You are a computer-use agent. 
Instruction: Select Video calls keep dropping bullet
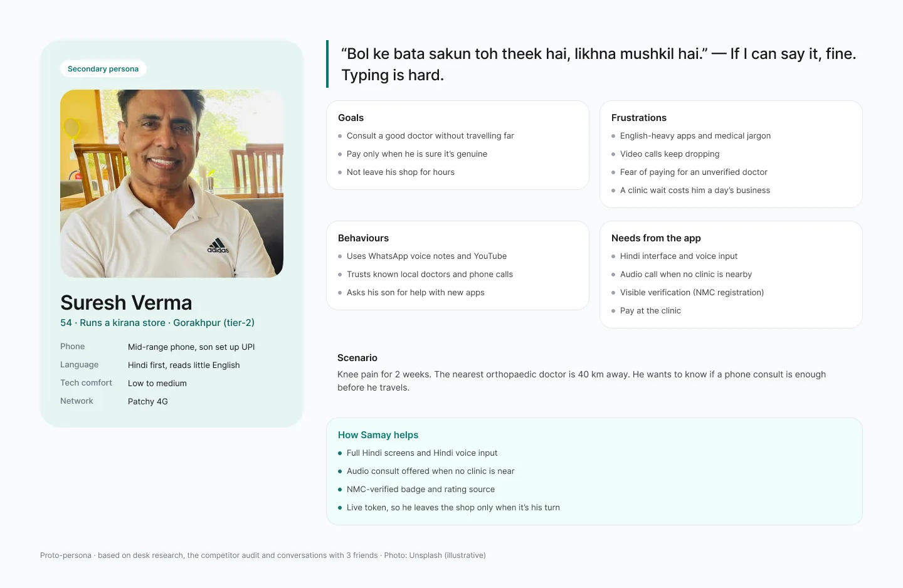(670, 154)
